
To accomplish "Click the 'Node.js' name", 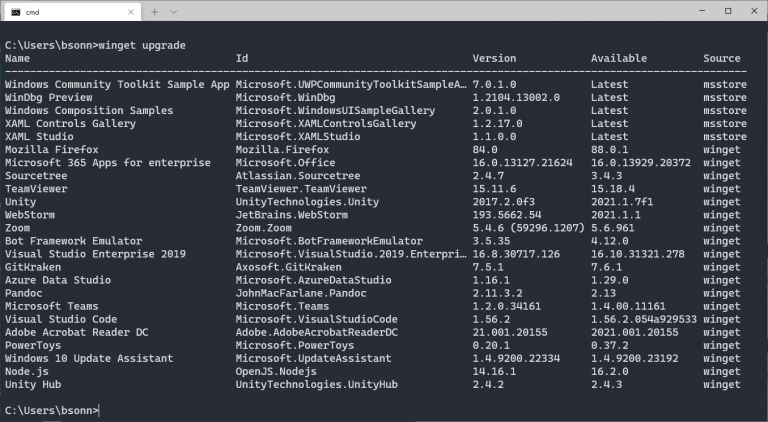I will pos(27,372).
